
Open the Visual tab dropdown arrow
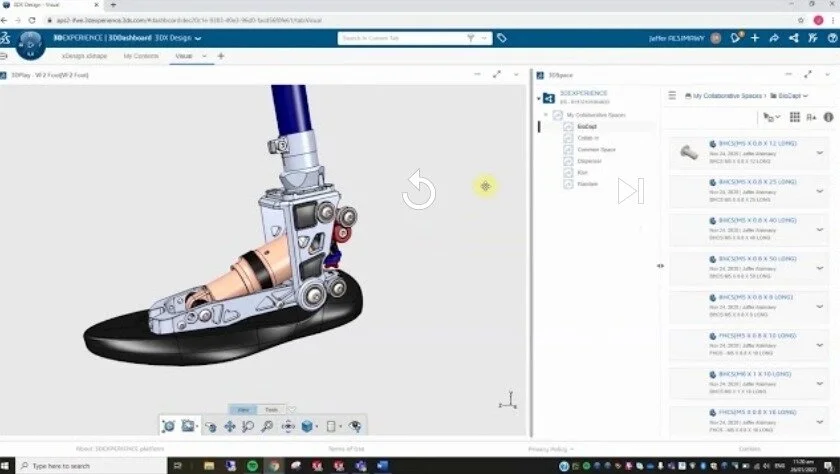pyautogui.click(x=204, y=56)
